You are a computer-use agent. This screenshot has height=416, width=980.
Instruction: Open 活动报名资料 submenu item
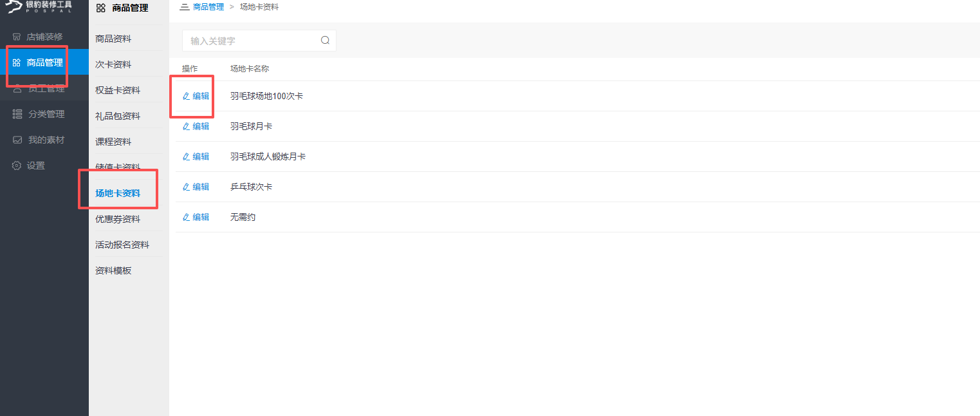coord(122,245)
